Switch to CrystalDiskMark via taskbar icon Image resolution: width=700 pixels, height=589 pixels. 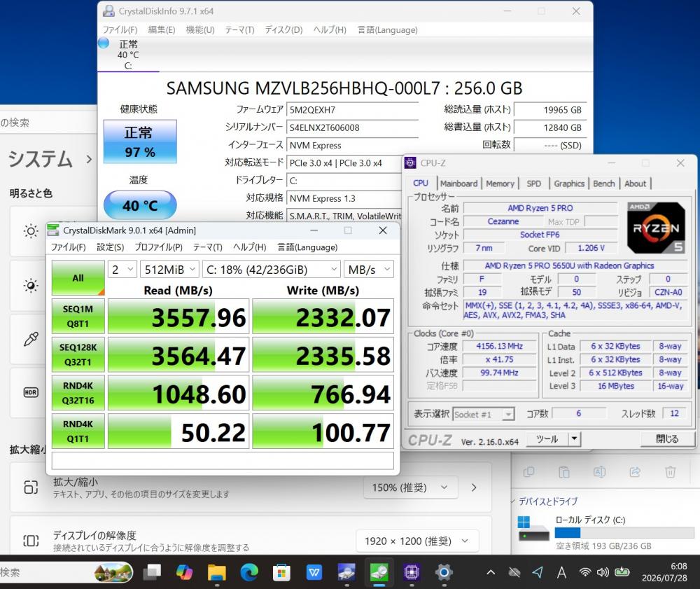[379, 572]
